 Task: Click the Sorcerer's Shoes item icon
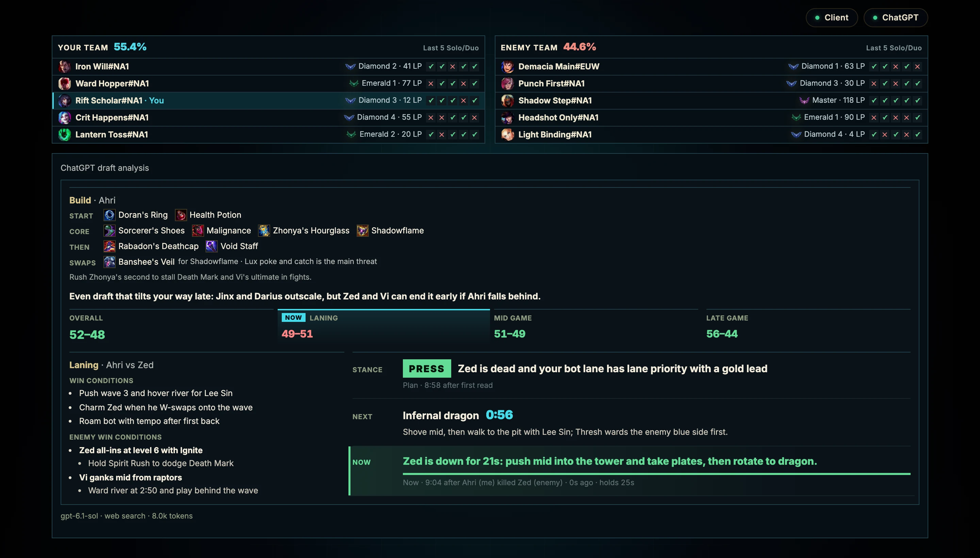tap(109, 231)
